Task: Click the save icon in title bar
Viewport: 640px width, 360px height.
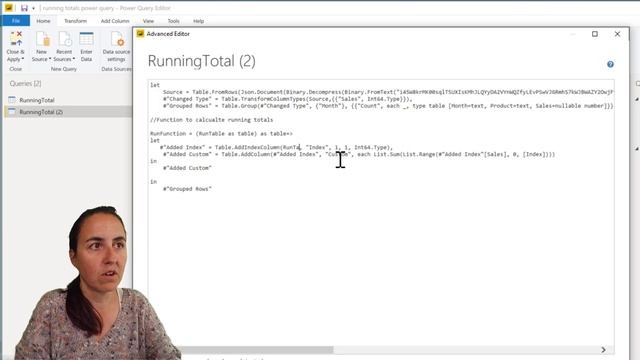Action: coord(24,8)
